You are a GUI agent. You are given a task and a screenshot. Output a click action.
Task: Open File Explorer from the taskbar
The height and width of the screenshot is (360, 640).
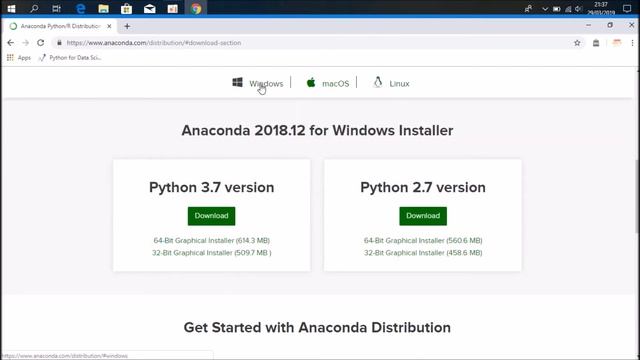103,9
